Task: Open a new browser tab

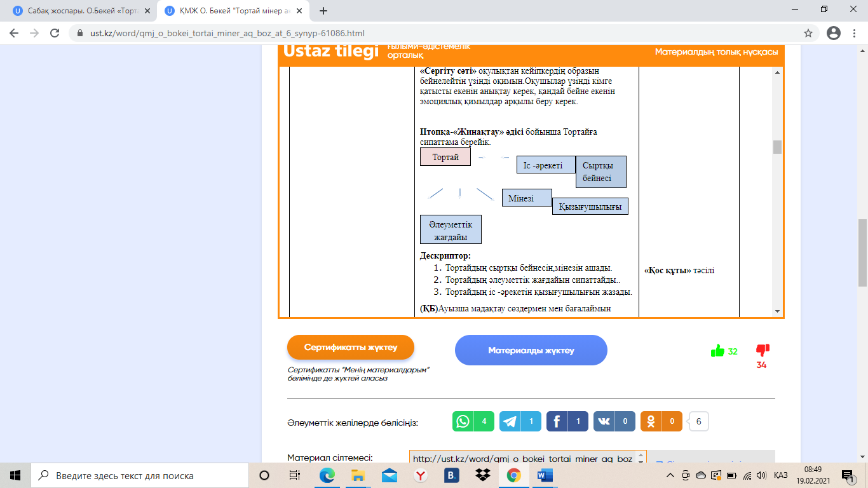Action: [323, 11]
